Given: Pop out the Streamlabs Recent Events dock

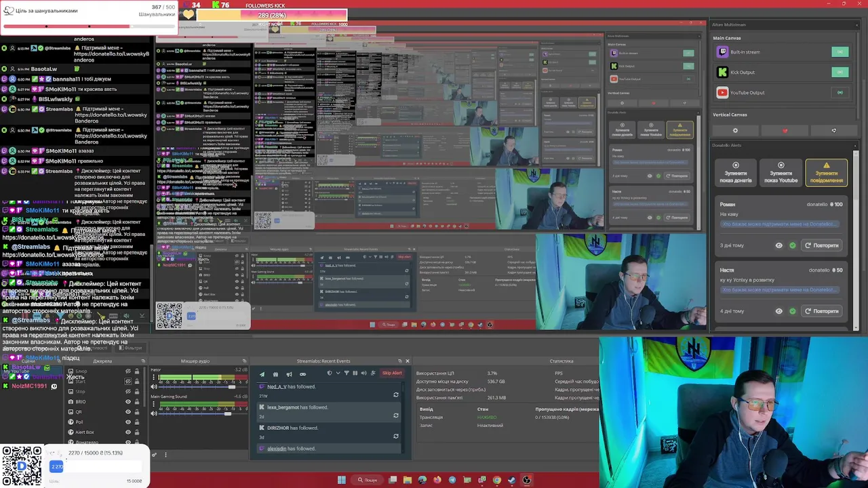Looking at the screenshot, I should [399, 361].
